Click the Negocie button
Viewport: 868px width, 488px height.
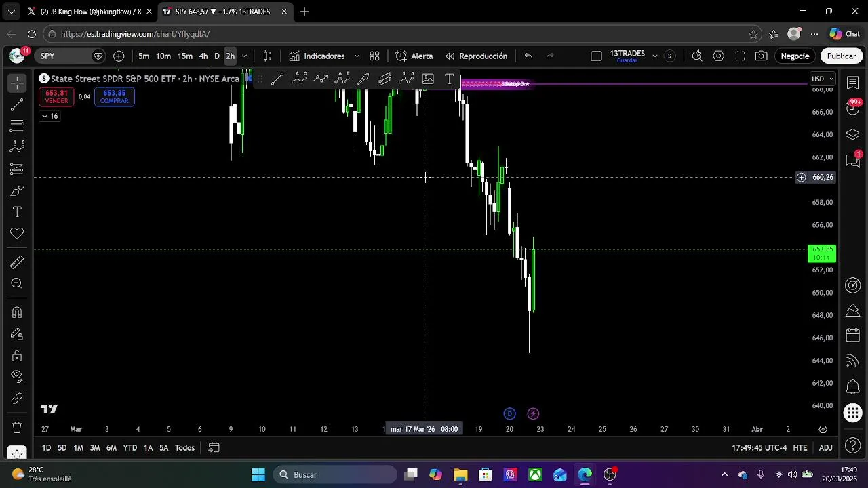[x=795, y=56]
